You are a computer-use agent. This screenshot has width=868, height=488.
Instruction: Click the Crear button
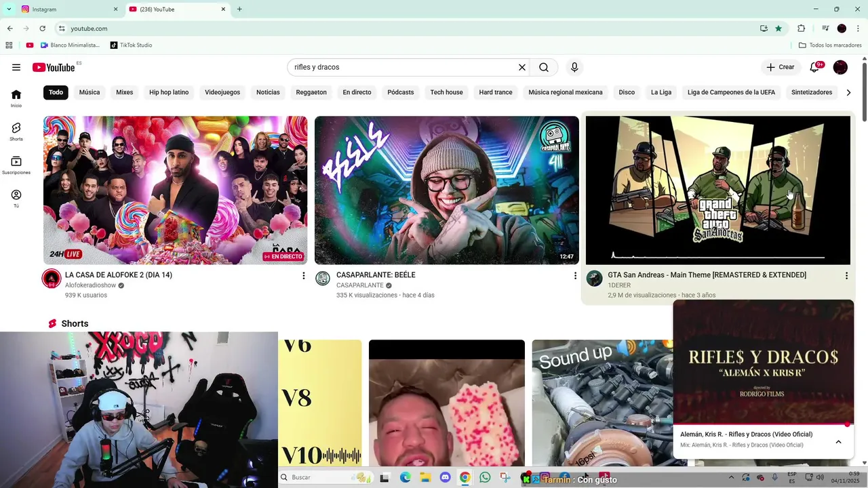click(781, 67)
